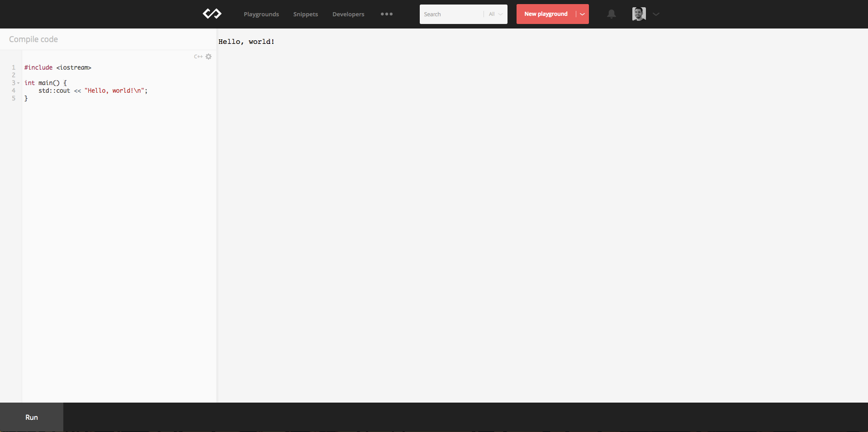Open the three-dots more menu

pyautogui.click(x=386, y=14)
